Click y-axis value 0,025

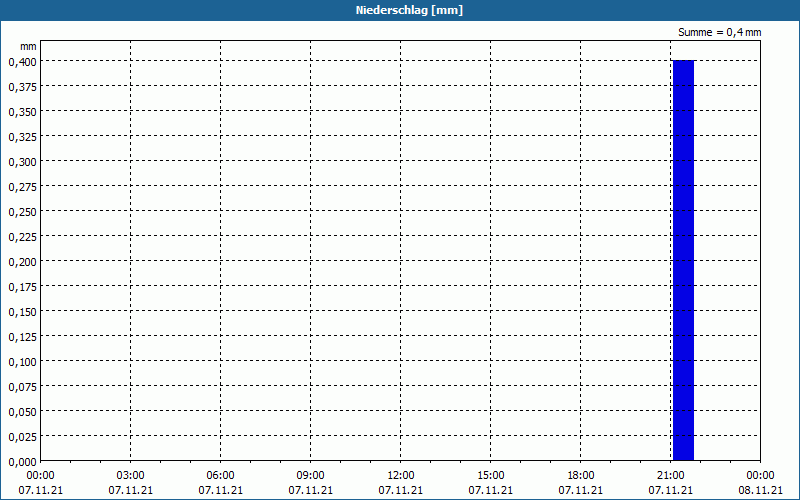(x=22, y=437)
